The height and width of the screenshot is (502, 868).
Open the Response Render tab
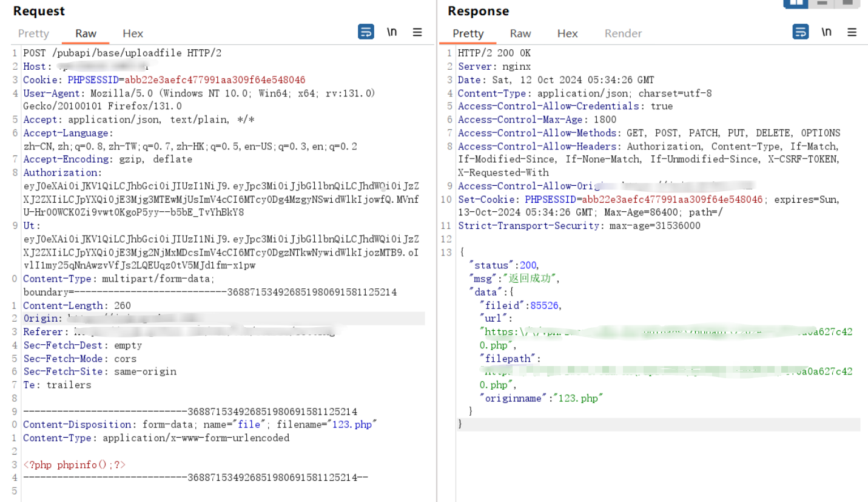[623, 33]
